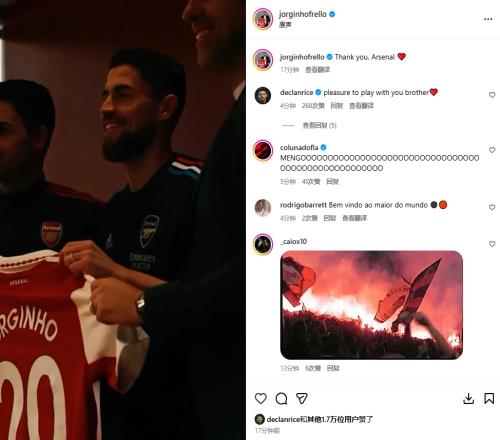This screenshot has height=440, width=500.
Task: Like _caiox10's GIF comment
Action: point(492,244)
